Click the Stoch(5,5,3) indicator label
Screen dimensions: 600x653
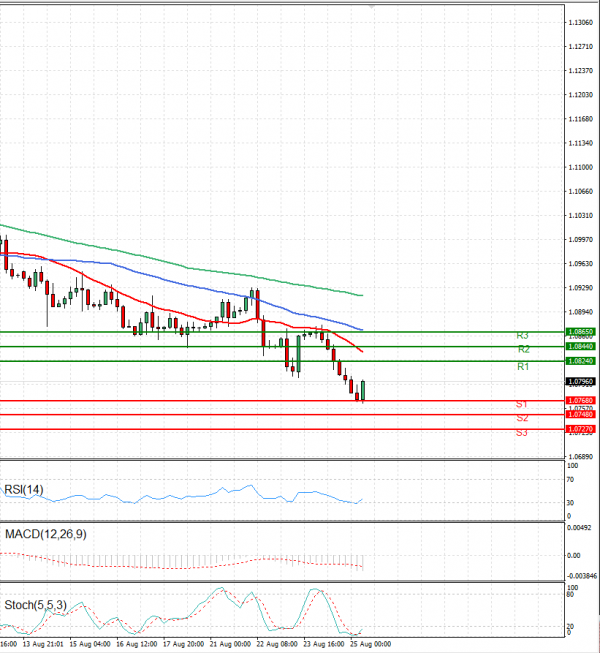(35, 605)
